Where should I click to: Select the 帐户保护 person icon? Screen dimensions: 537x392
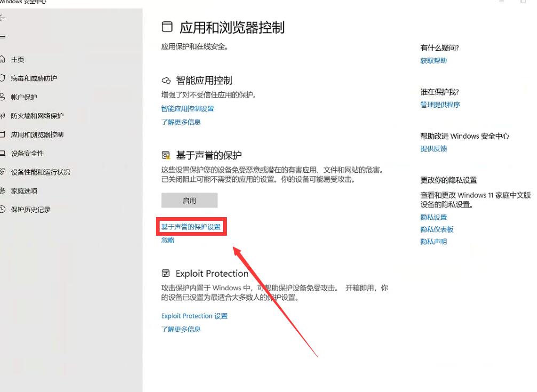(x=3, y=97)
